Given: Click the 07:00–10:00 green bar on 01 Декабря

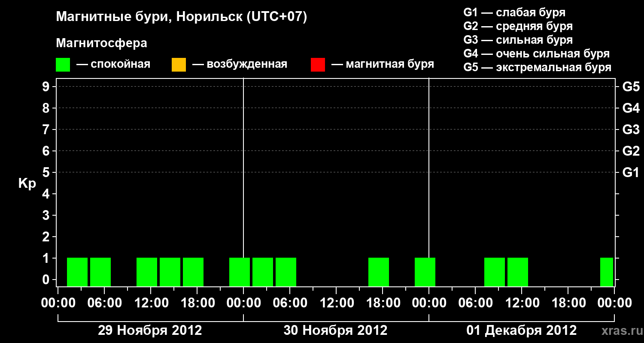Looking at the screenshot, I should click(x=495, y=272).
